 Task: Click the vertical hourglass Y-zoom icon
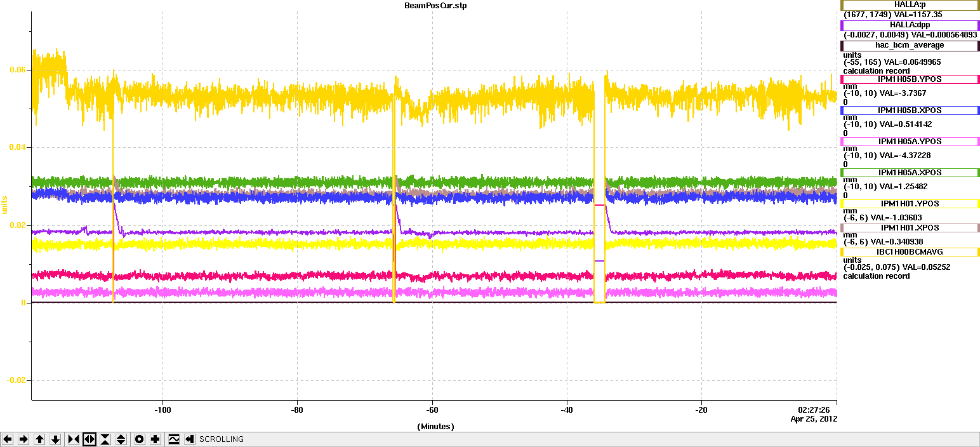click(105, 439)
